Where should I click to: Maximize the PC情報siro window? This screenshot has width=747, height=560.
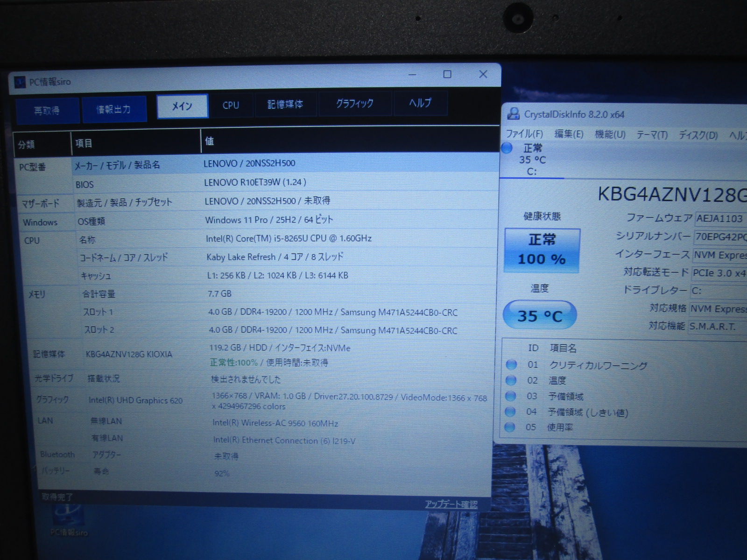pyautogui.click(x=447, y=74)
